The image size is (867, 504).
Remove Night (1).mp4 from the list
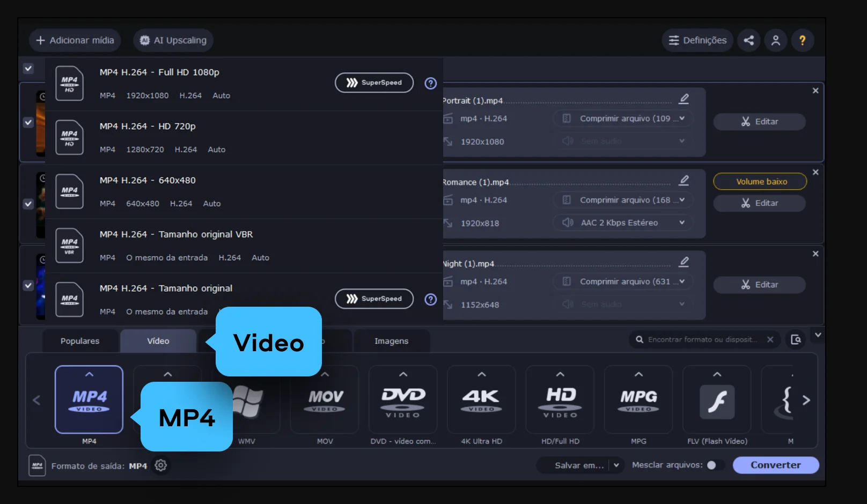click(x=815, y=254)
